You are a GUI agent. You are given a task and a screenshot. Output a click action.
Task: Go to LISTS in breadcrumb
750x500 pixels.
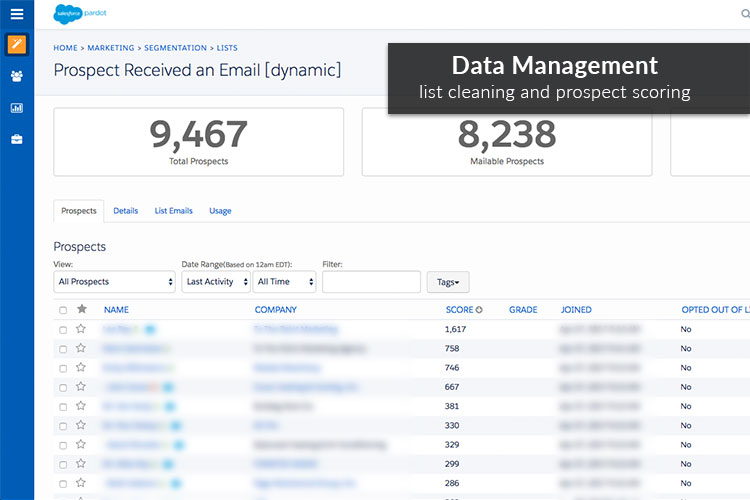point(227,48)
